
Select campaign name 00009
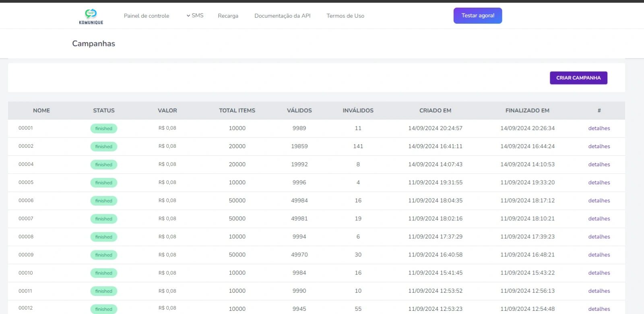click(x=26, y=255)
